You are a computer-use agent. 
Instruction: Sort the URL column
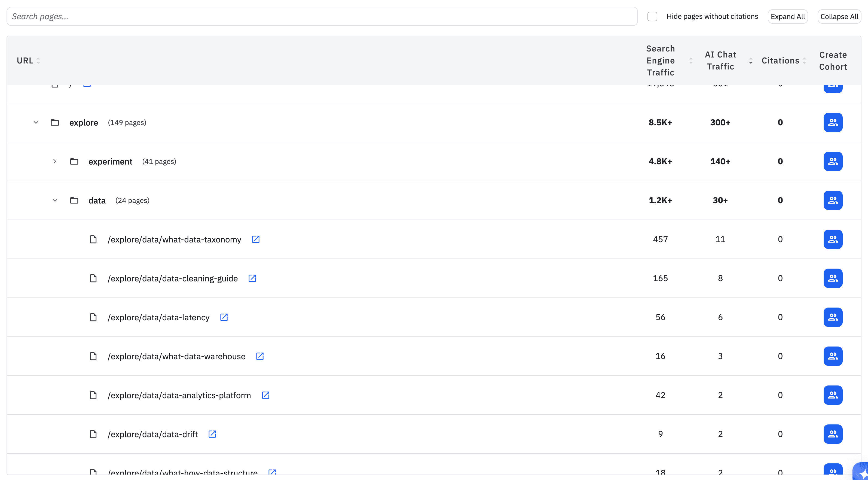pos(38,61)
